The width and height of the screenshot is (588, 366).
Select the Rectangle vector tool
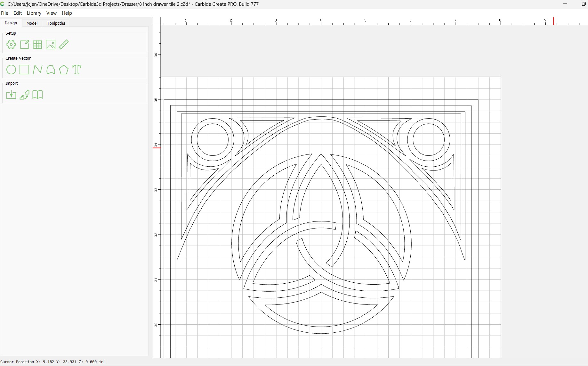coord(24,70)
